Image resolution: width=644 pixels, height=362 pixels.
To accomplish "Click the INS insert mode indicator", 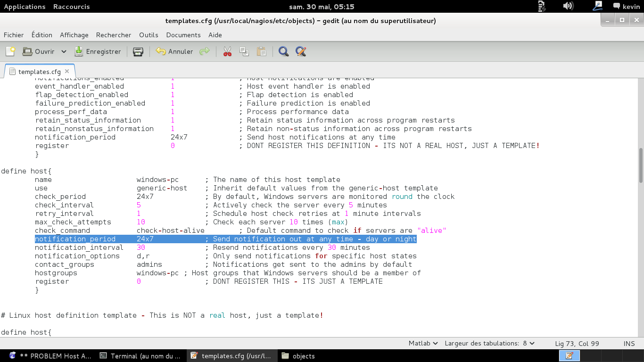I will (629, 344).
